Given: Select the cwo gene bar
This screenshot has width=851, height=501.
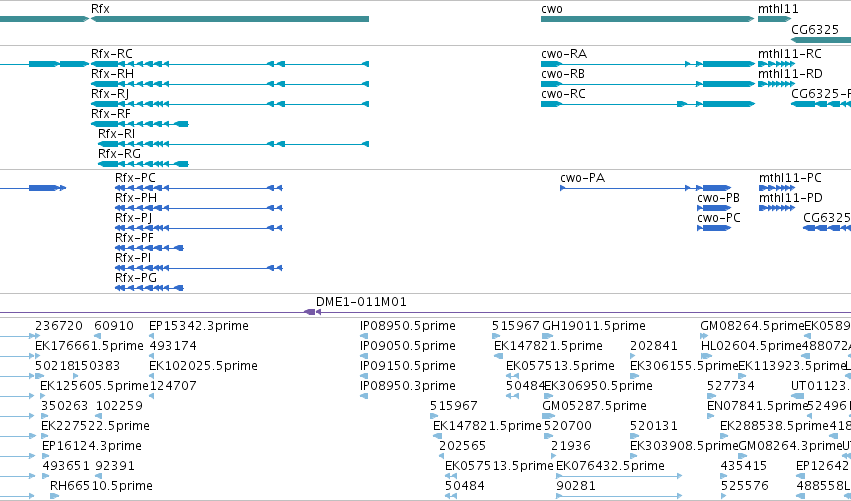Looking at the screenshot, I should tap(647, 19).
